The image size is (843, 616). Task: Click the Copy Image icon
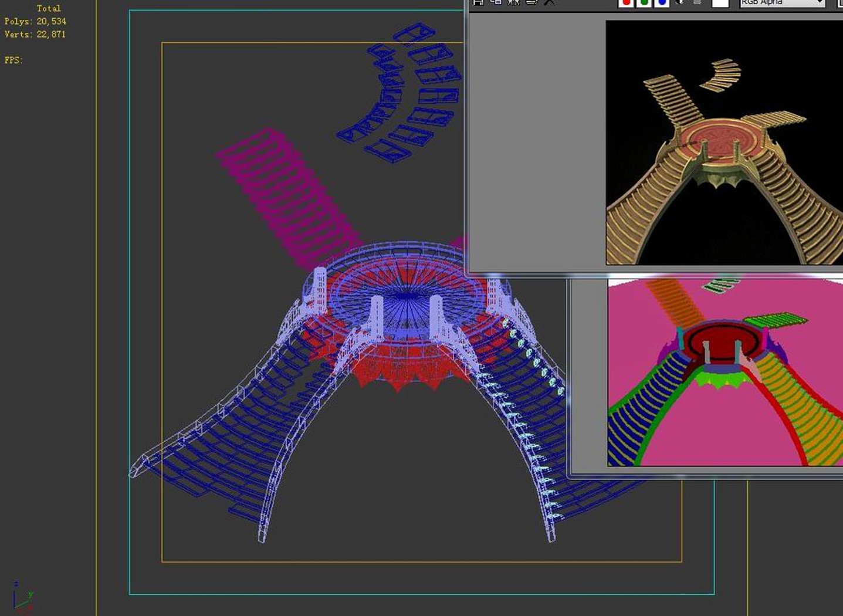(496, 2)
